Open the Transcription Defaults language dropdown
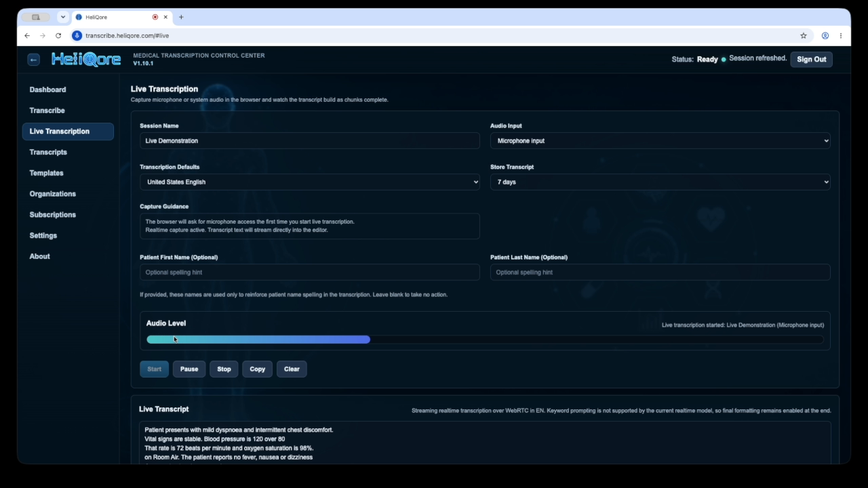The width and height of the screenshot is (868, 488). point(310,182)
